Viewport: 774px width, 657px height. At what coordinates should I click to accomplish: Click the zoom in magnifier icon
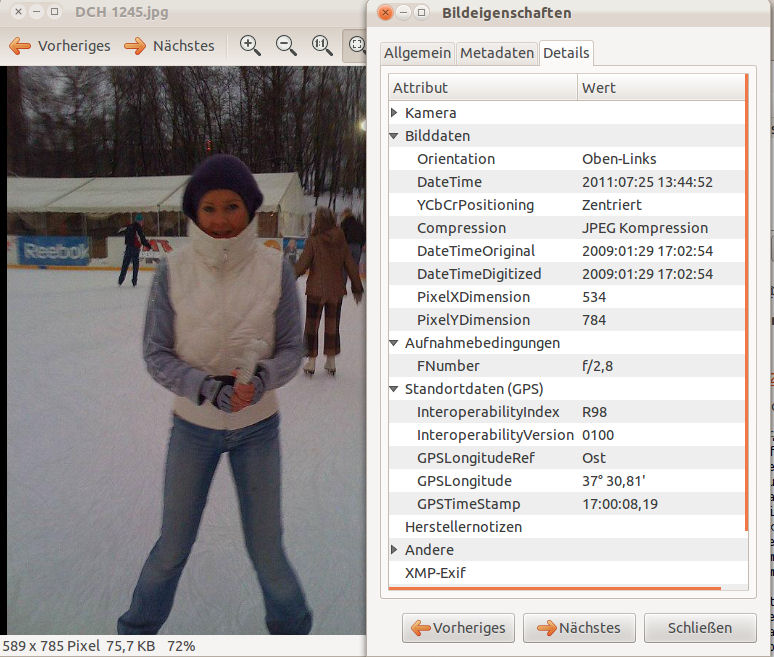[250, 45]
